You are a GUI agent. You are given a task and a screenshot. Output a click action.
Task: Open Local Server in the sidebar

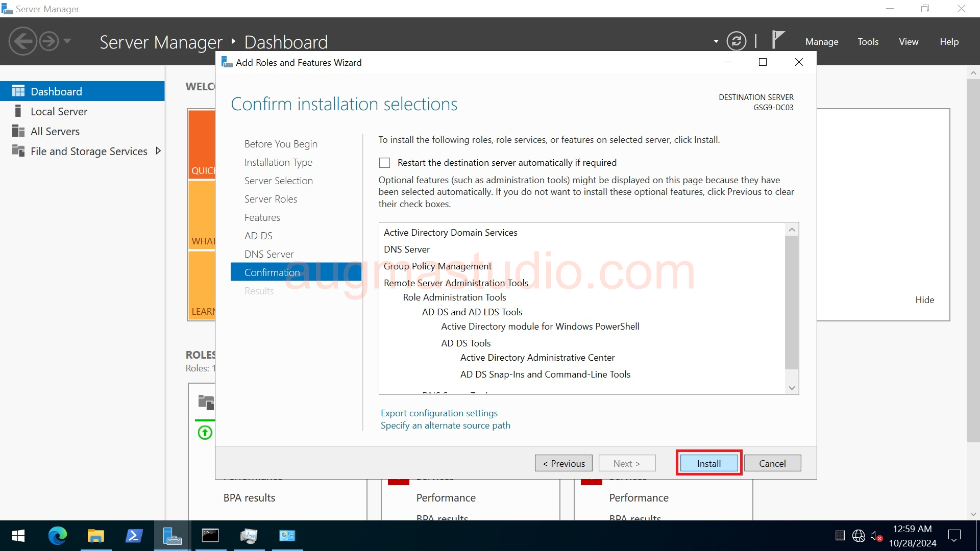click(58, 111)
